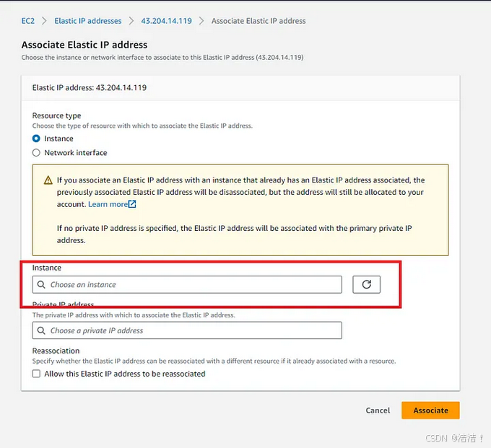Image resolution: width=491 pixels, height=448 pixels.
Task: Click the Elastic IP address: 43.204.14.119 header text
Action: [x=90, y=87]
